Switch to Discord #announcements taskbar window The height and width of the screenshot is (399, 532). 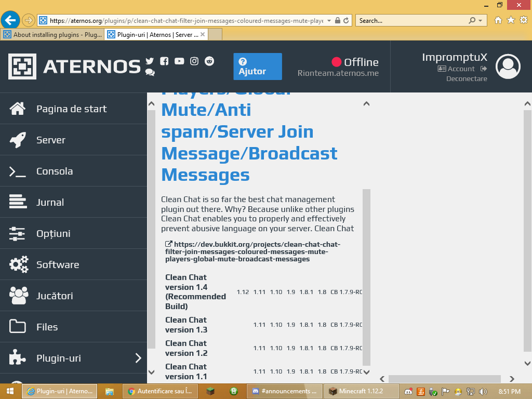284,391
